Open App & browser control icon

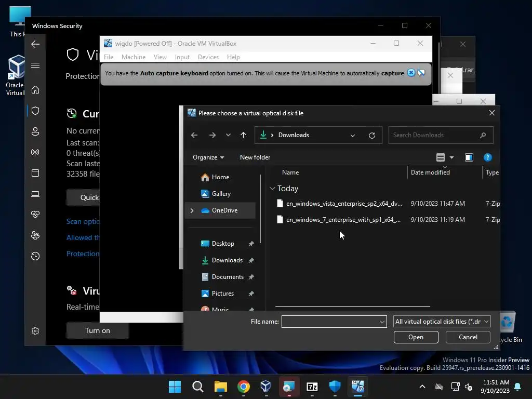click(35, 173)
